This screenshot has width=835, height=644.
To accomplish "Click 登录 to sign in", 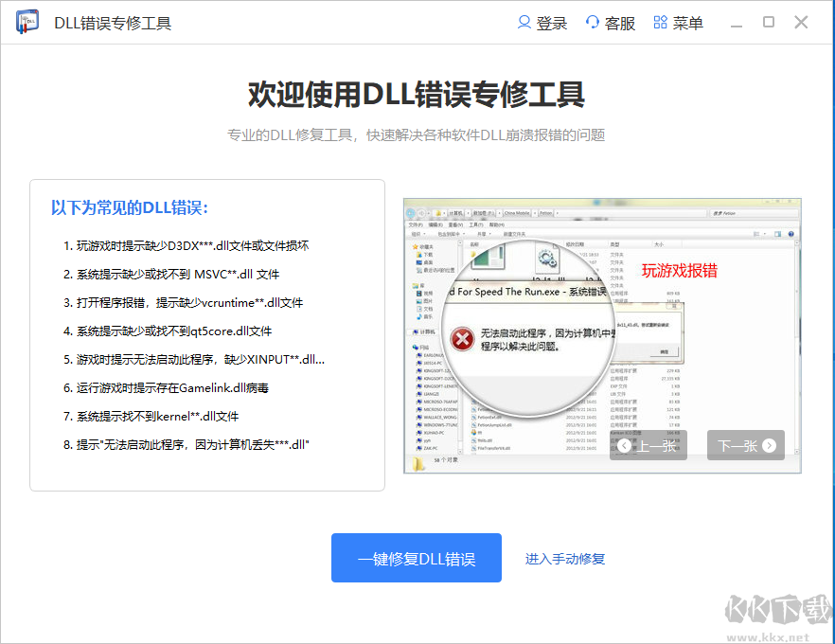I will tap(549, 23).
